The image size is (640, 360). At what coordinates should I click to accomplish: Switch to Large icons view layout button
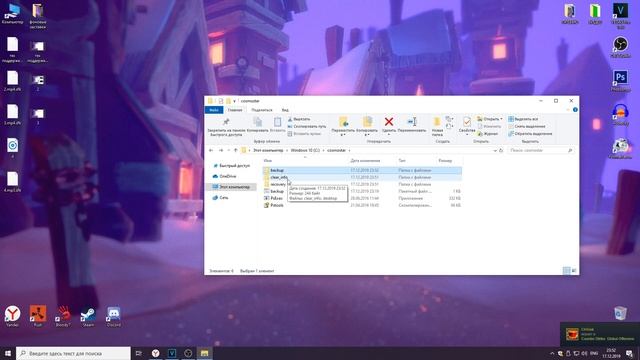pos(574,271)
